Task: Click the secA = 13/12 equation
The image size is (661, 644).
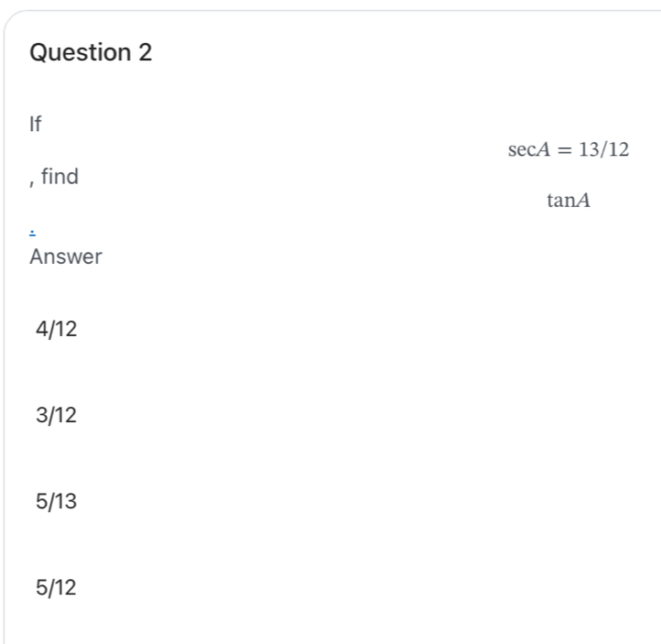Action: [x=569, y=150]
